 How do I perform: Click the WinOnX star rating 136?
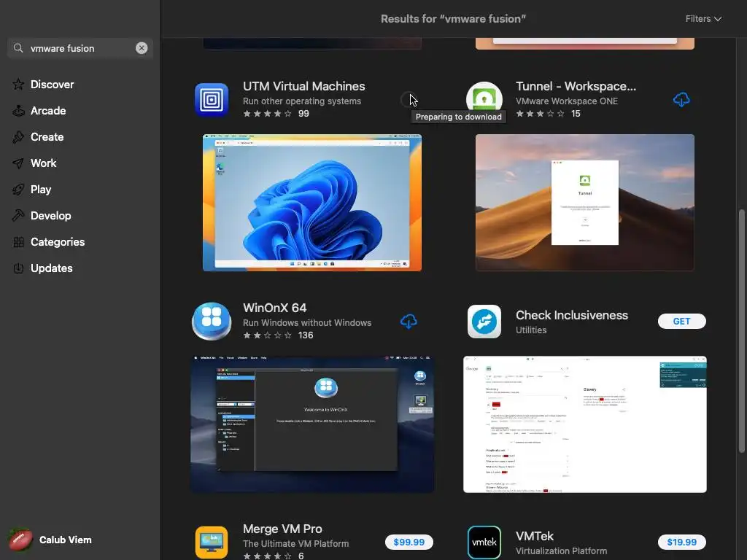point(278,335)
